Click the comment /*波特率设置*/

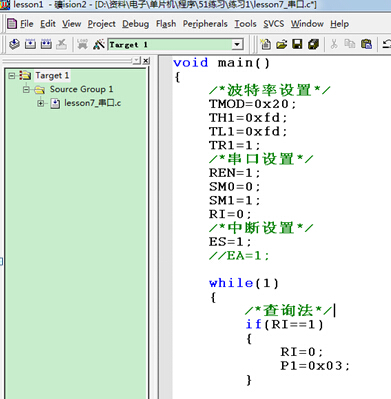(269, 90)
